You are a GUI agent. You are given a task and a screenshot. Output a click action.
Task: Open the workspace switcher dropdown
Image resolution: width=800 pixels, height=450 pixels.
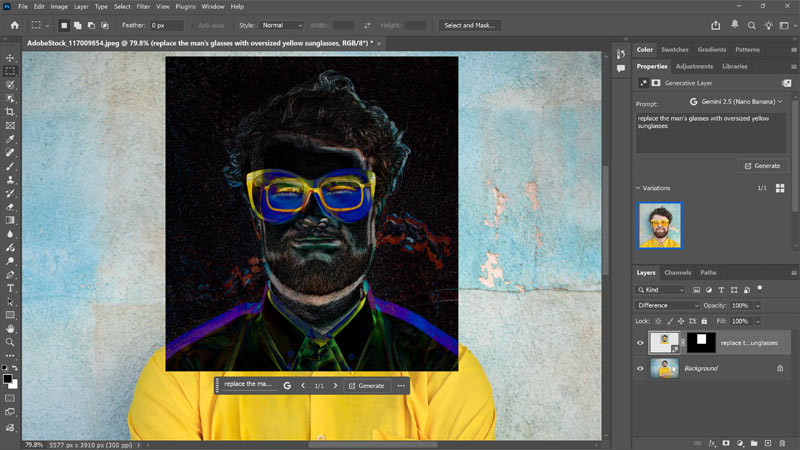click(x=787, y=26)
